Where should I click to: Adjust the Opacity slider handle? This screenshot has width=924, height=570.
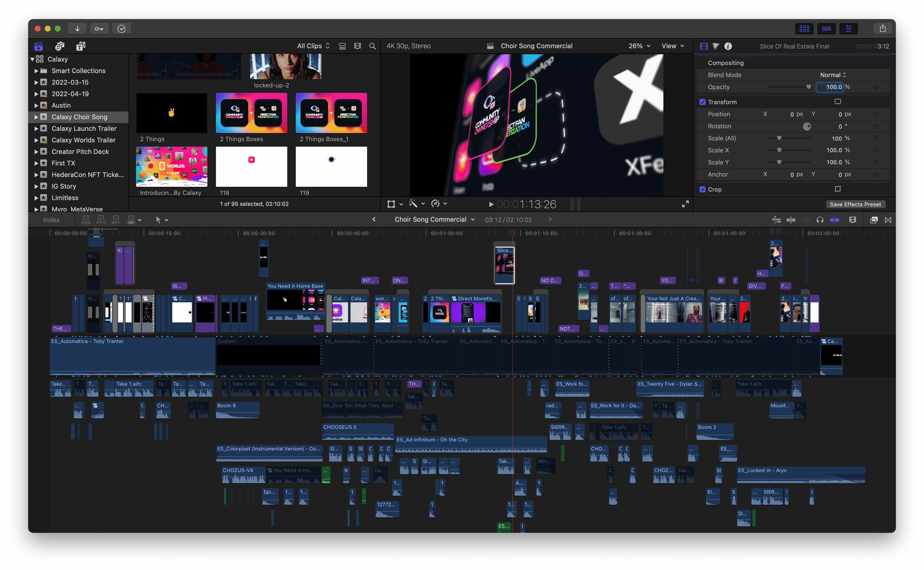808,87
